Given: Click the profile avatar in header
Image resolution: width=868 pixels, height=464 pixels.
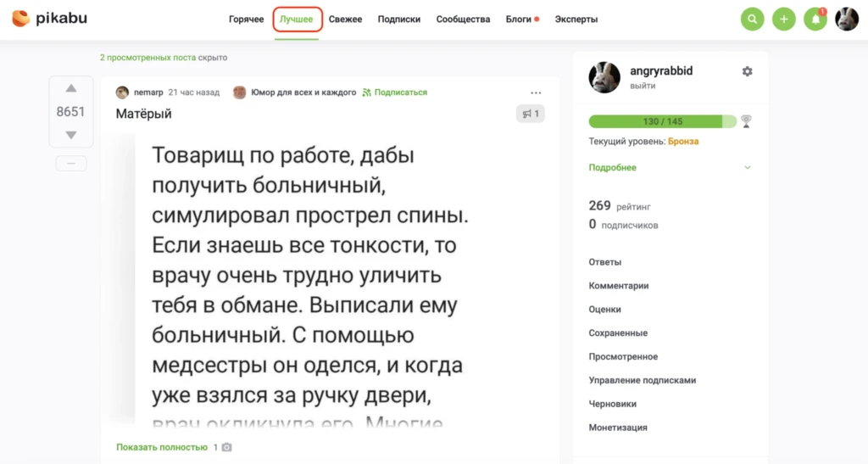Looking at the screenshot, I should point(847,20).
